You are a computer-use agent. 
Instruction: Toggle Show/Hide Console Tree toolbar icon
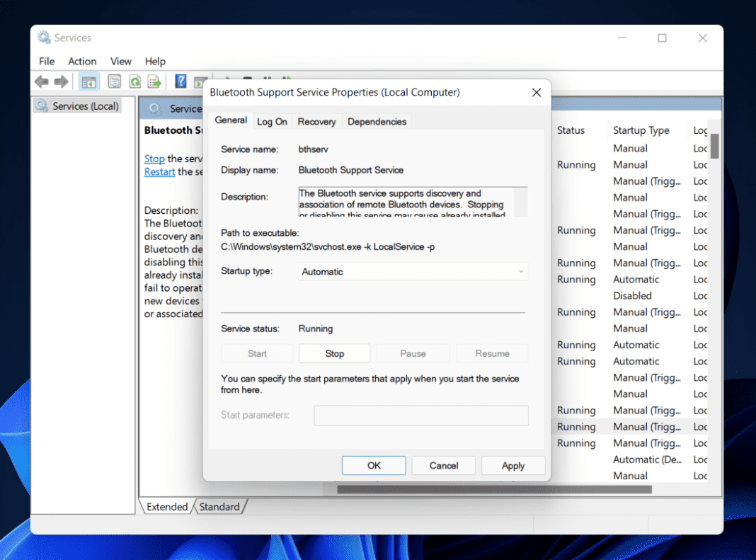point(88,81)
